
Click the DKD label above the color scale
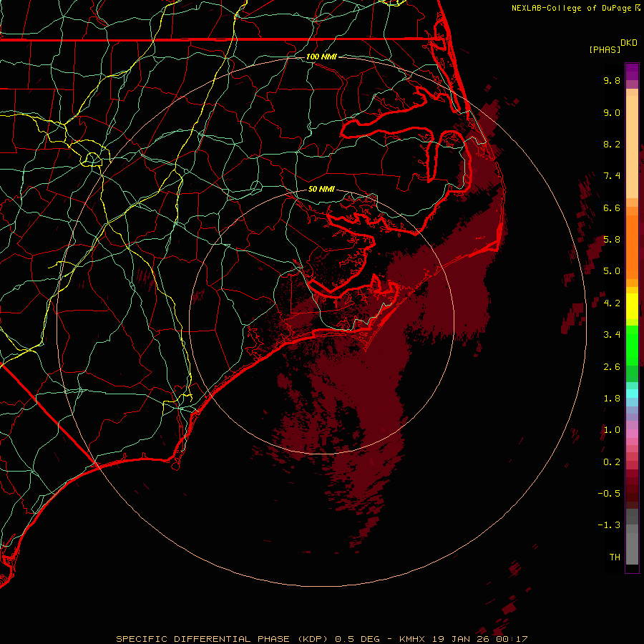point(629,43)
